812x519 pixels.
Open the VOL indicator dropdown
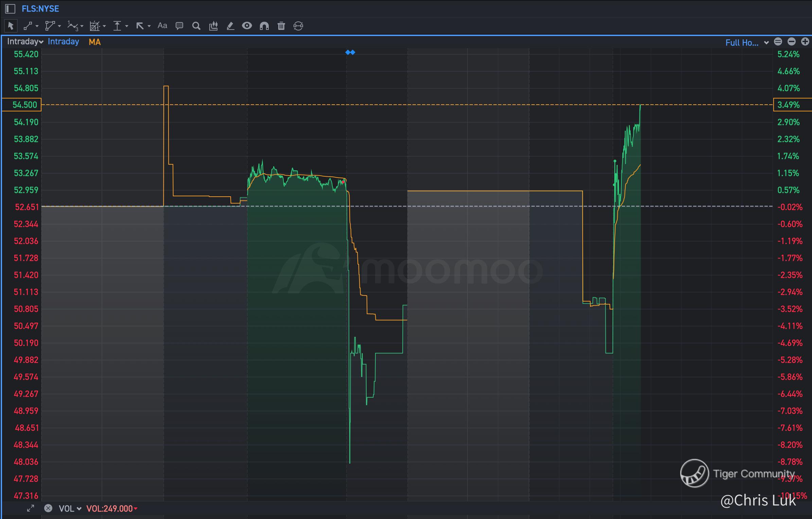(70, 508)
